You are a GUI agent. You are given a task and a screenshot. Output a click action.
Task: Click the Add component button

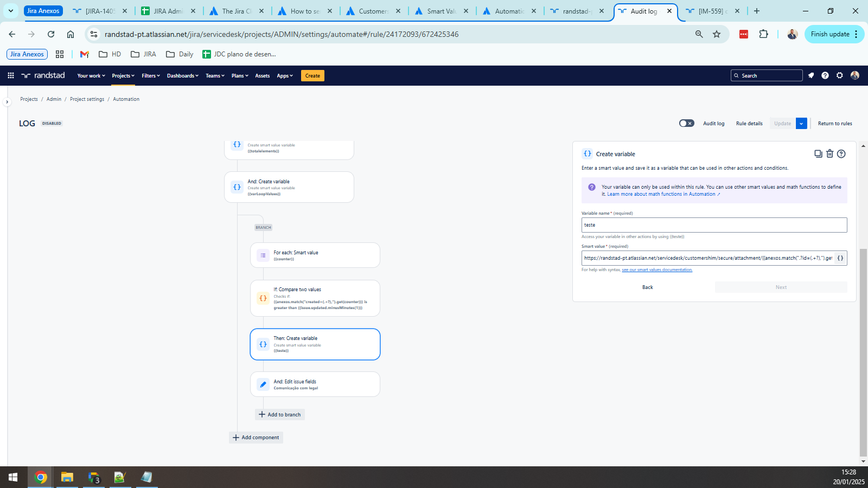point(256,438)
